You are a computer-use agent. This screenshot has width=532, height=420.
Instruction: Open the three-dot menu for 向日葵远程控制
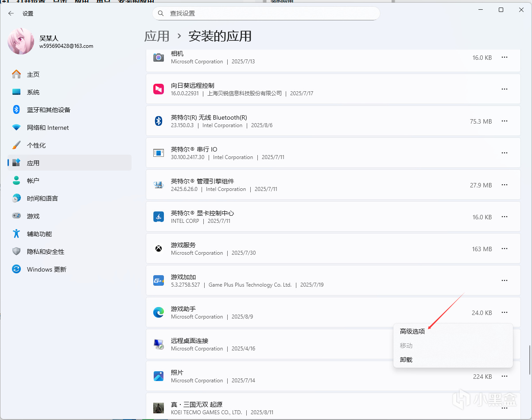[x=504, y=89]
